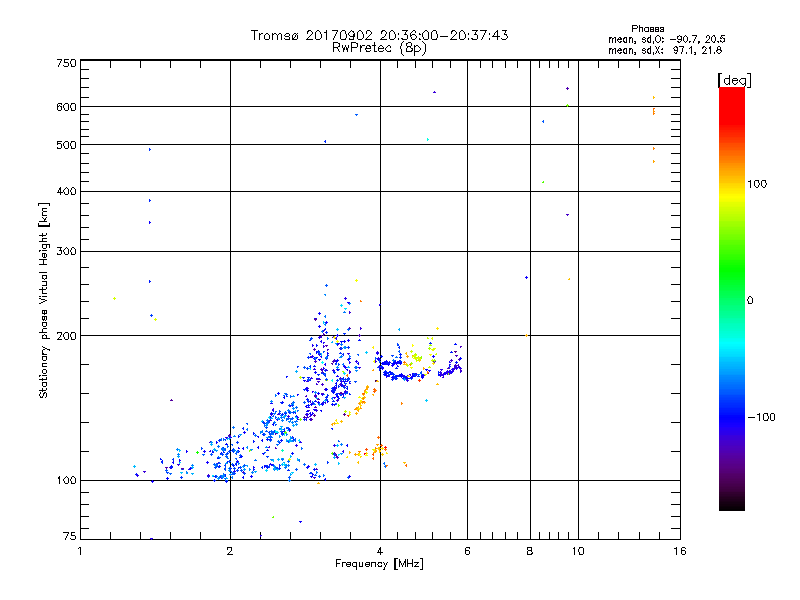Select the 'mean, sd,X: 97.1, 21.8' line
The image size is (800, 600).
[x=665, y=50]
